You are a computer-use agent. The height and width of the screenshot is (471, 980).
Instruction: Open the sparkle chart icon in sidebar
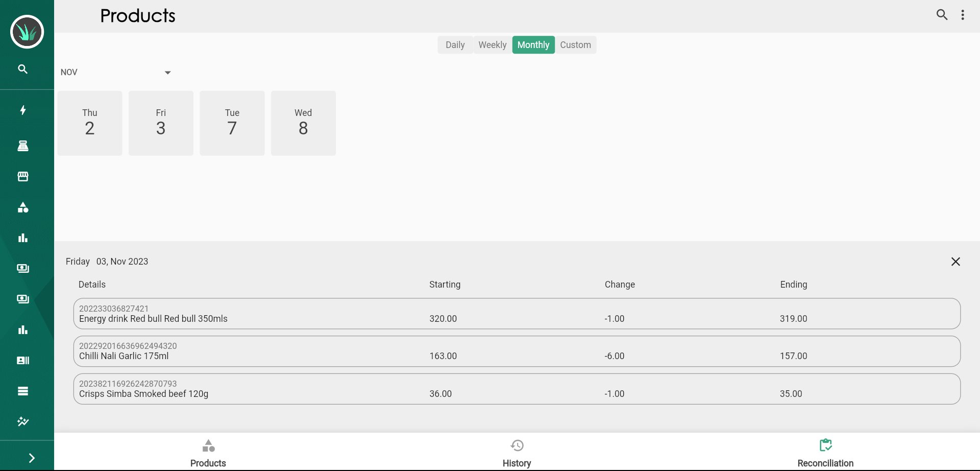pos(23,421)
